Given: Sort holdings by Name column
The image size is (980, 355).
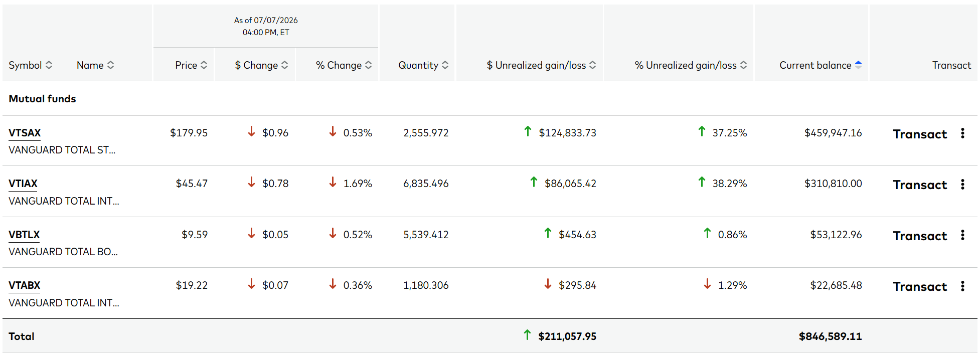Looking at the screenshot, I should pos(95,65).
